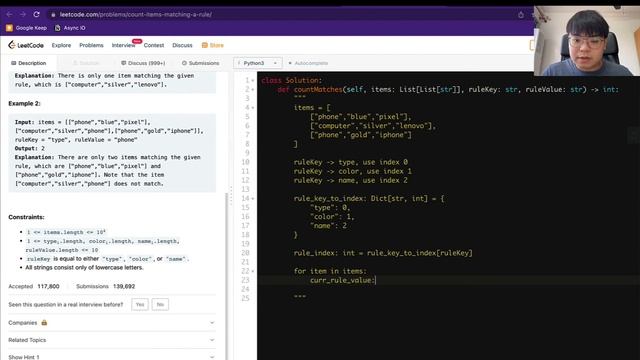
Task: Open the Python3 language dropdown
Action: click(257, 63)
